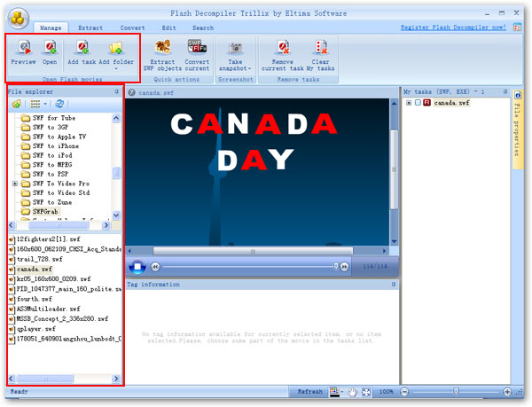532x407 pixels.
Task: Click the background color icon in status bar
Action: click(x=334, y=392)
